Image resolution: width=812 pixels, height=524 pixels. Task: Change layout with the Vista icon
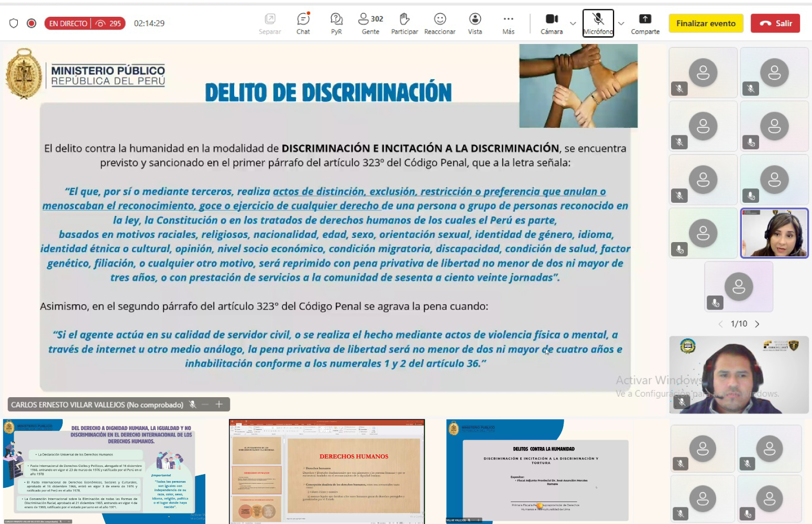coord(475,23)
